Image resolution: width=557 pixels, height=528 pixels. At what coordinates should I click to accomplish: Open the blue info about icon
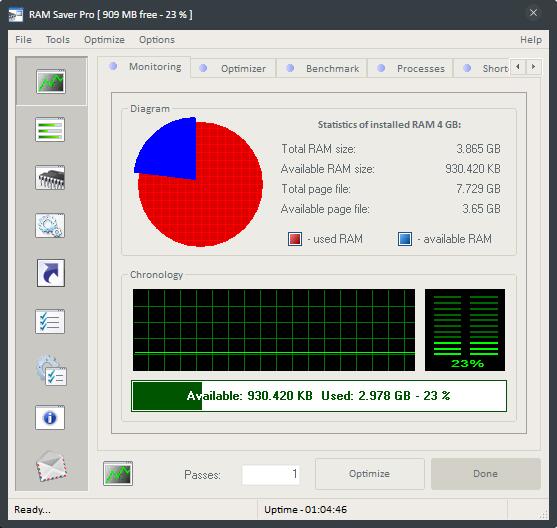pos(50,417)
